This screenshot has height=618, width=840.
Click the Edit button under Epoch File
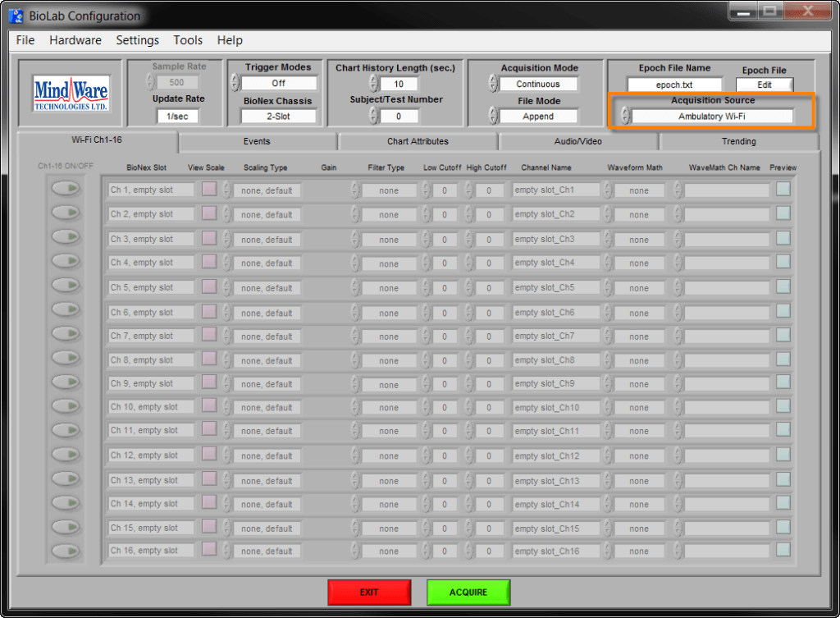(764, 84)
